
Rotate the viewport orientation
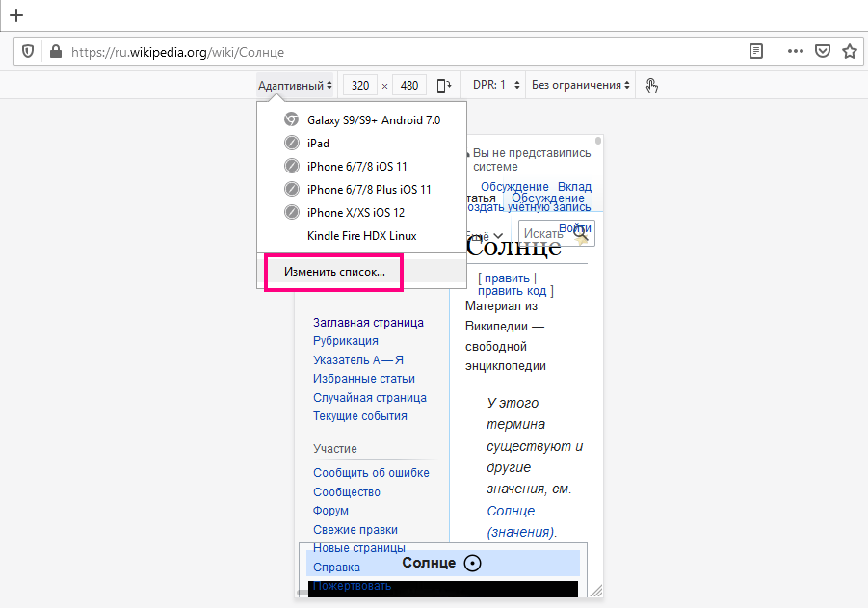pos(444,86)
